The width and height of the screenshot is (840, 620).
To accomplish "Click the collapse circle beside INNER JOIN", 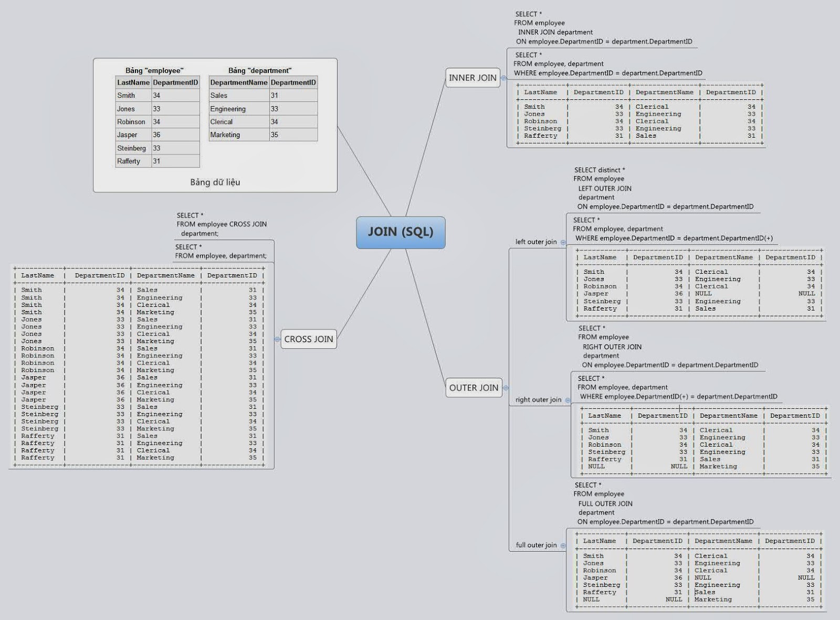I will pyautogui.click(x=505, y=78).
